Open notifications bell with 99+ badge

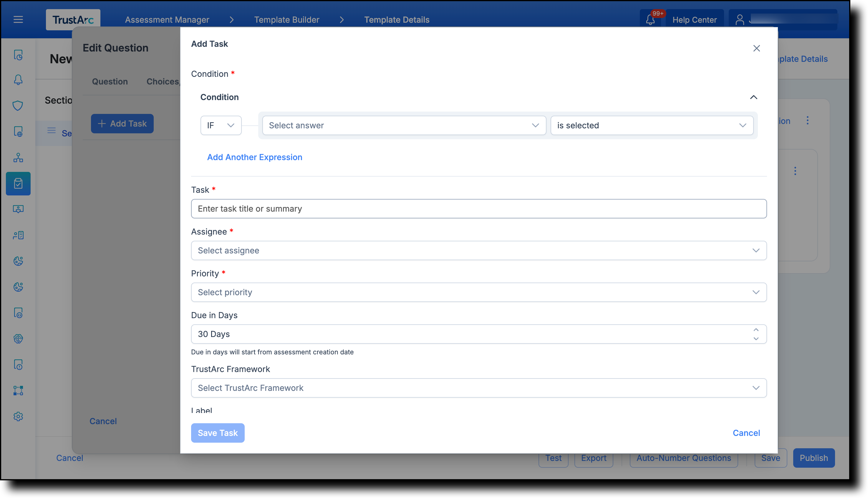[650, 19]
